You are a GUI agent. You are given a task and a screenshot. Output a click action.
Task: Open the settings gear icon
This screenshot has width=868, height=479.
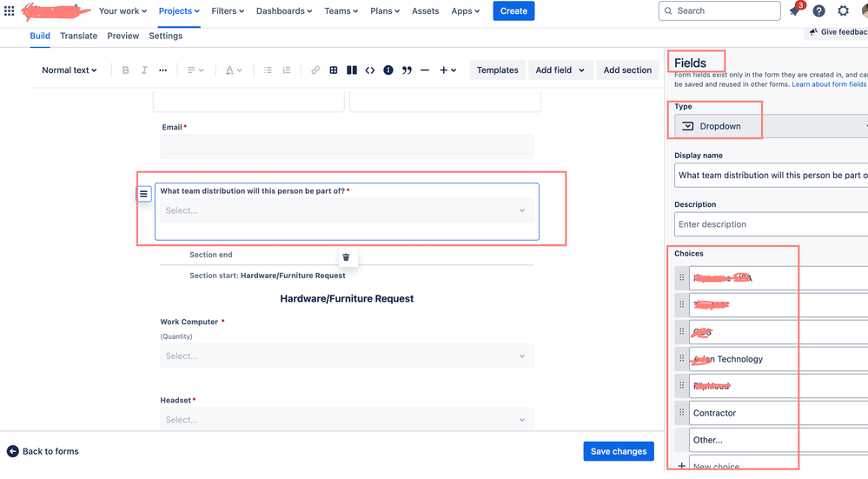843,10
